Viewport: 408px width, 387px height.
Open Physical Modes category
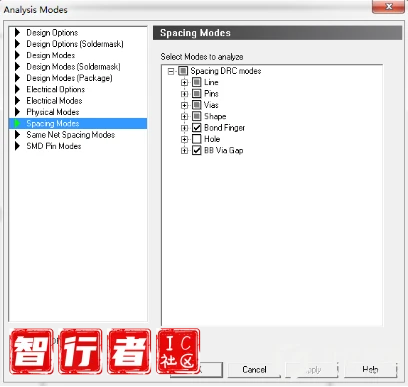(53, 112)
